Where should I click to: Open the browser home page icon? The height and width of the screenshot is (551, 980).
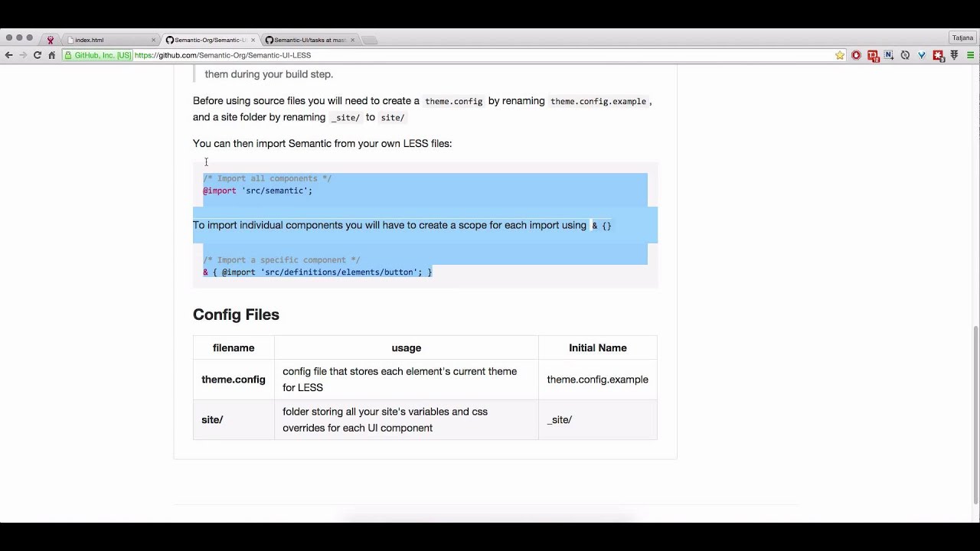tap(51, 55)
